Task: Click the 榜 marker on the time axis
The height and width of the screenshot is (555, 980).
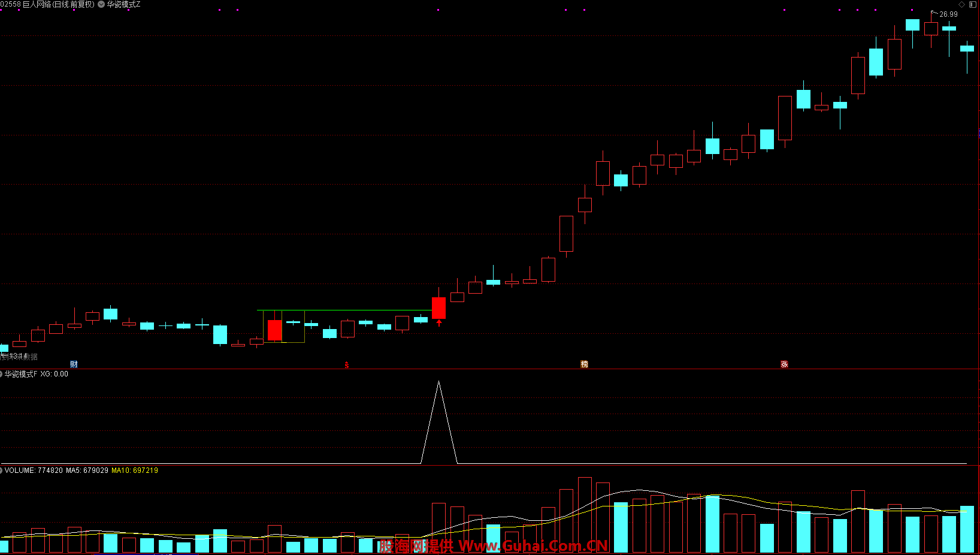Action: (x=585, y=364)
